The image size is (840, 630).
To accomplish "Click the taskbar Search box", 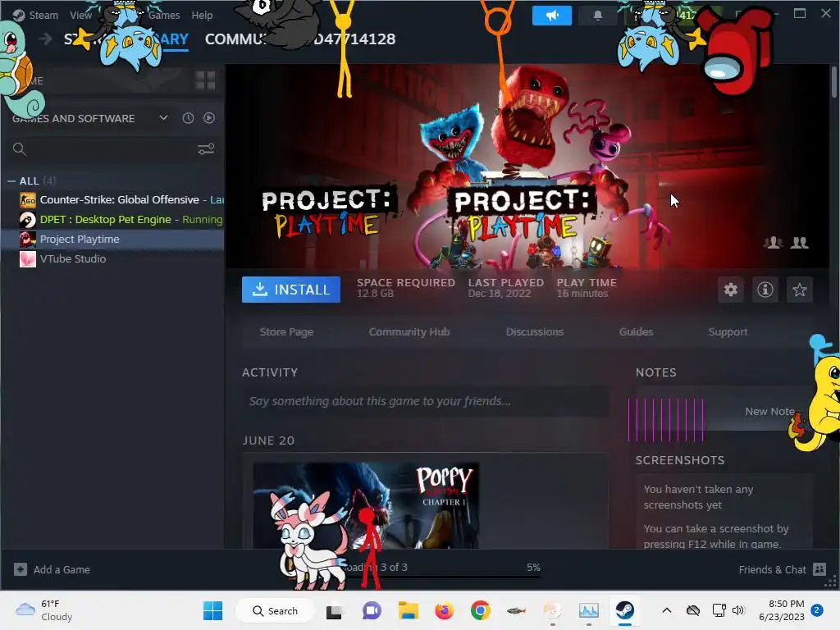I will 274,610.
